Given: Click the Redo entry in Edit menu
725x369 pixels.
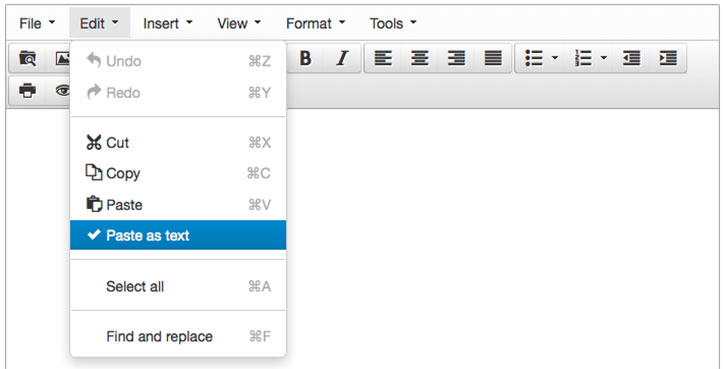Looking at the screenshot, I should click(x=178, y=92).
